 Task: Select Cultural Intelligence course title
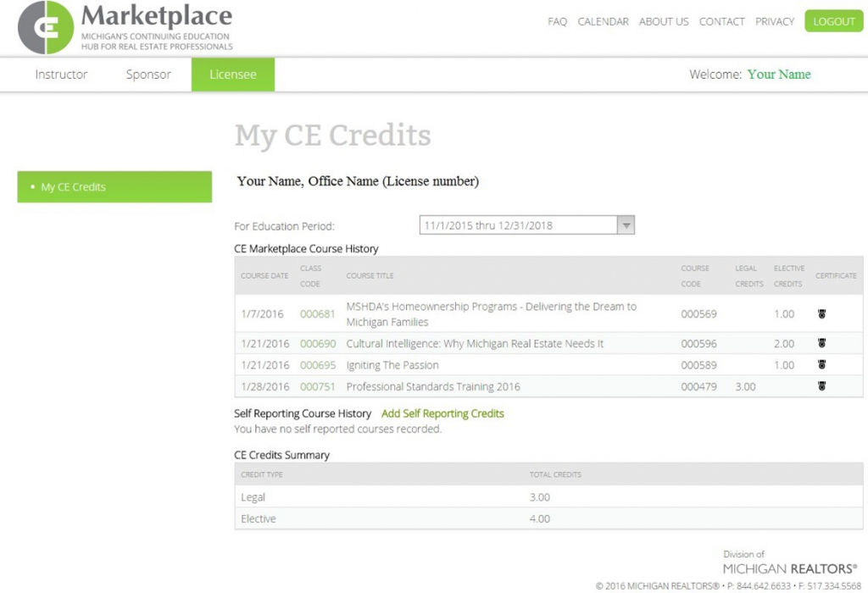click(x=475, y=344)
